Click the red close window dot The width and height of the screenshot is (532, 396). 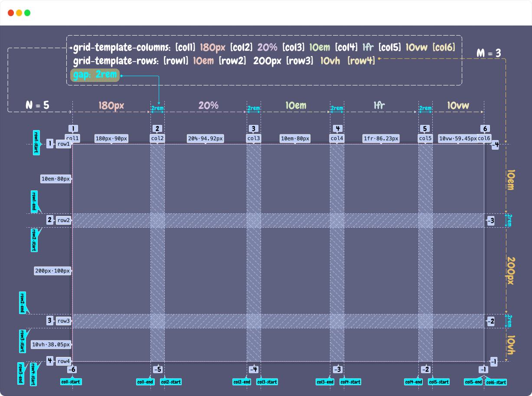click(x=11, y=13)
